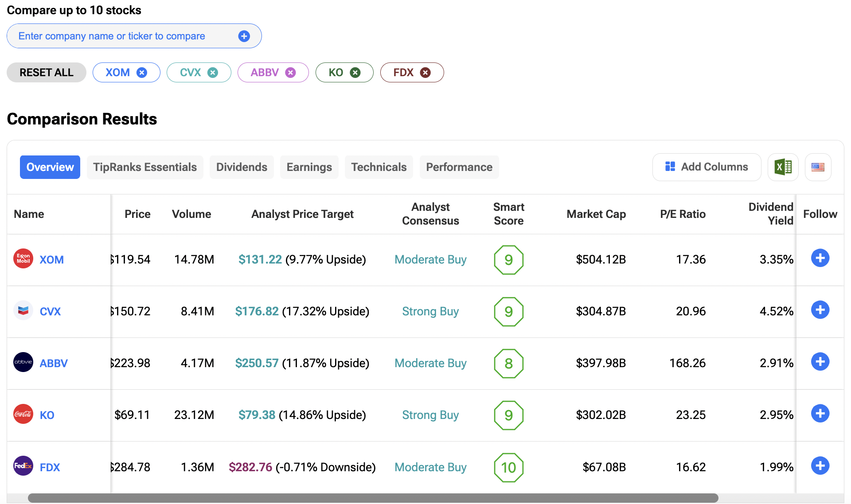The width and height of the screenshot is (851, 504).
Task: Click XOM market cap $504.12B
Action: point(601,260)
